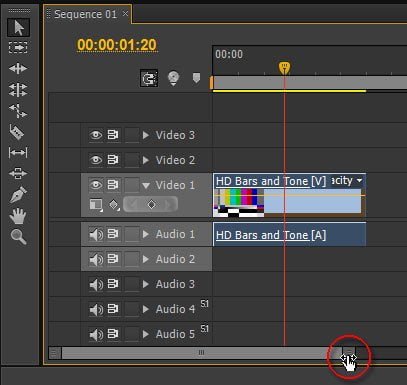407x385 pixels.
Task: Select the Ripple Edit tool
Action: (x=18, y=69)
